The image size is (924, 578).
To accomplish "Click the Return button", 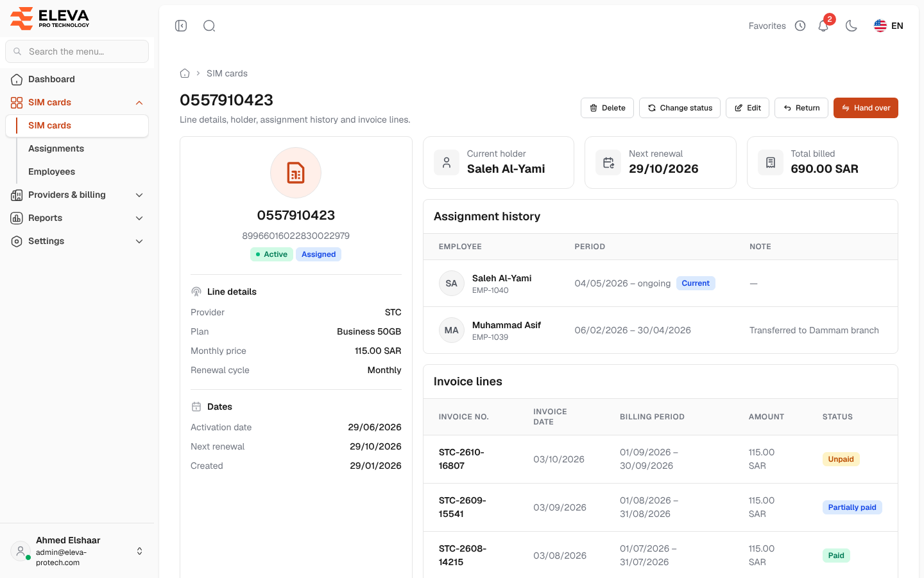I will 801,108.
